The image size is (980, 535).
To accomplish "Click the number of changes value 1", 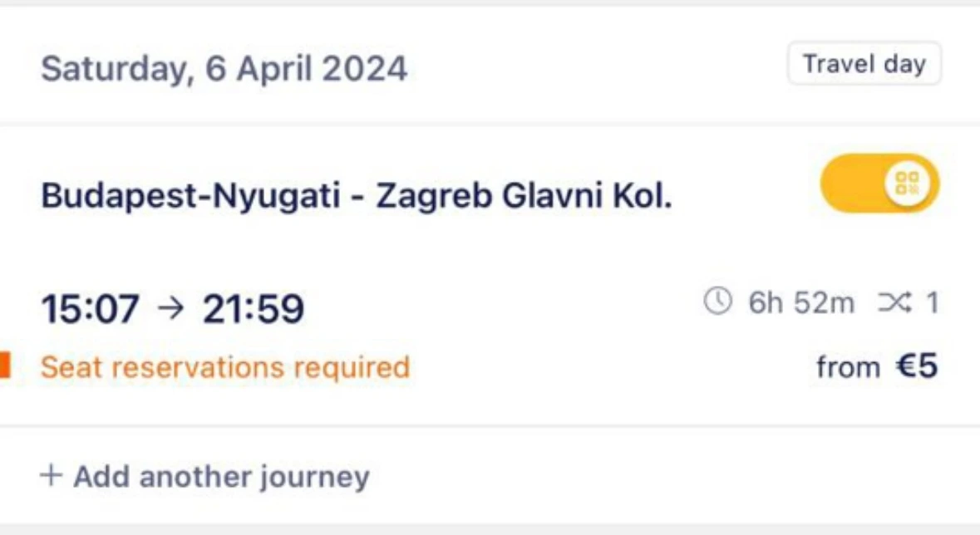I will coord(932,303).
